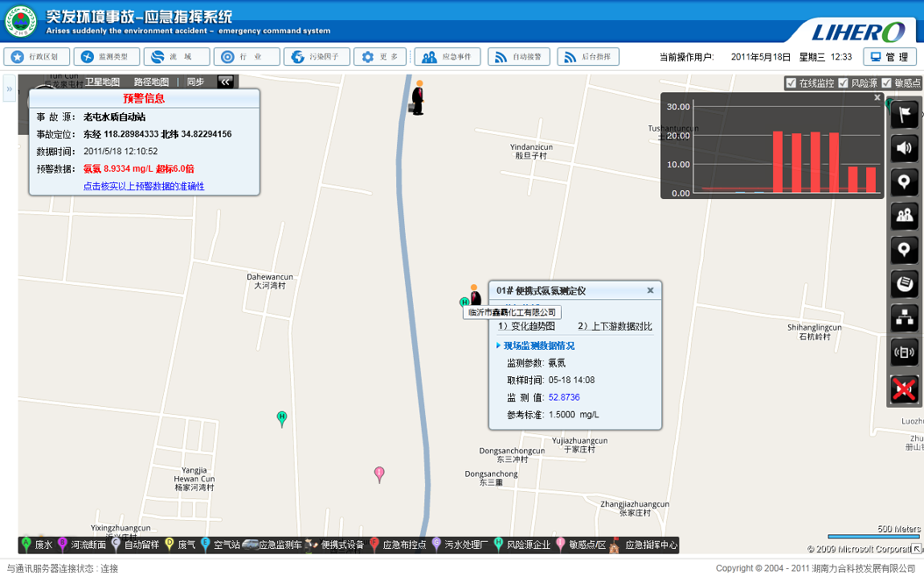
Task: Select 便携式设备 legend item
Action: tap(335, 545)
